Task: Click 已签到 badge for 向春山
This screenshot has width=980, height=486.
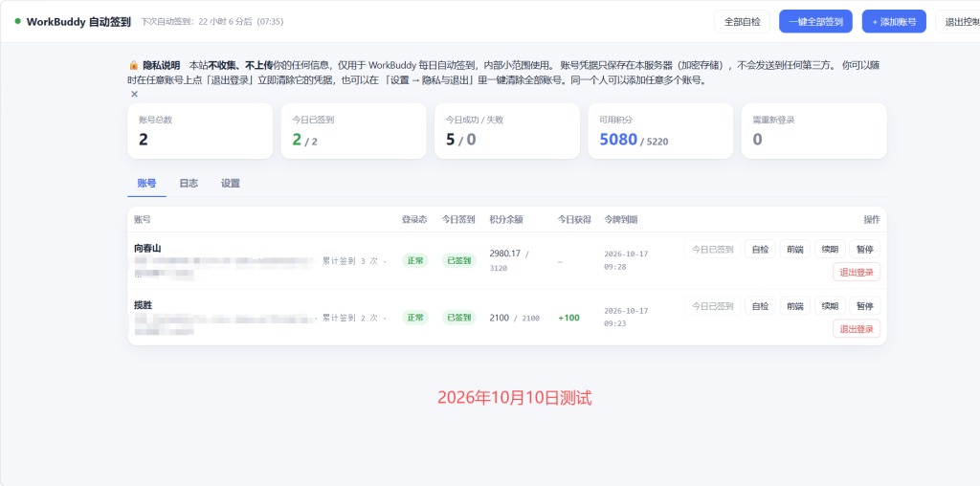Action: tap(458, 260)
